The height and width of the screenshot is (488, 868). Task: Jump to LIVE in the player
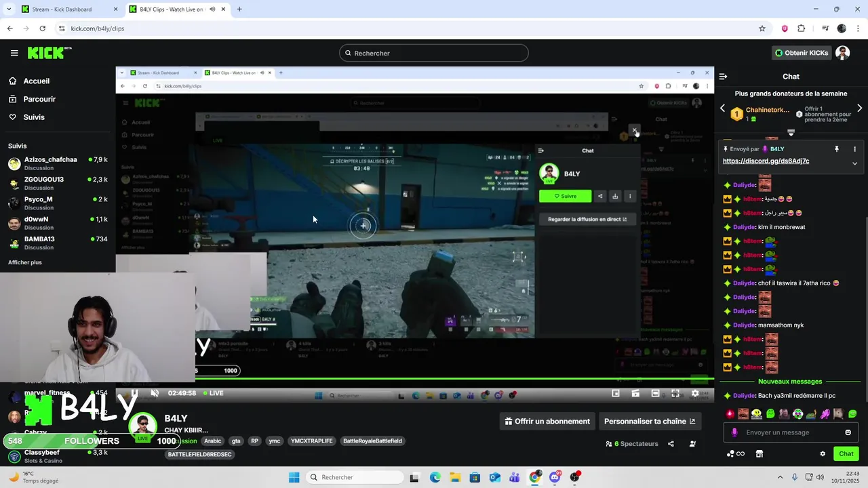(213, 393)
